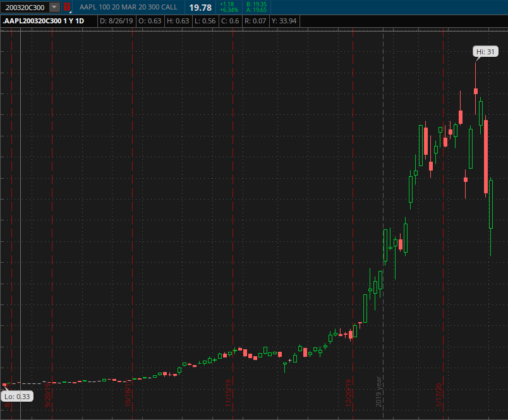Click the 1/17/20 expiration date marker
The width and height of the screenshot is (508, 420).
tap(439, 395)
